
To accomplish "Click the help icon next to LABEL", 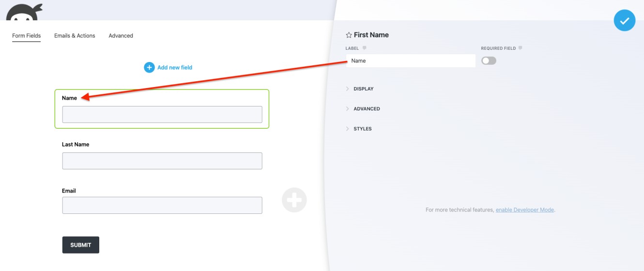I will coord(364,48).
